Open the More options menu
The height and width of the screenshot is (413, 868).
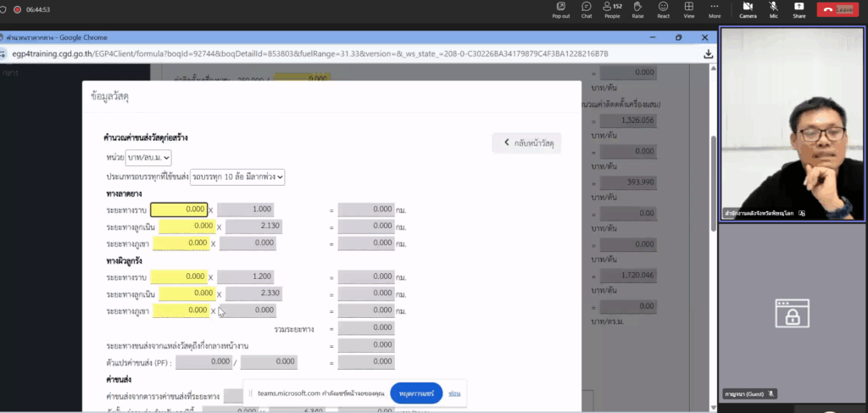[715, 8]
